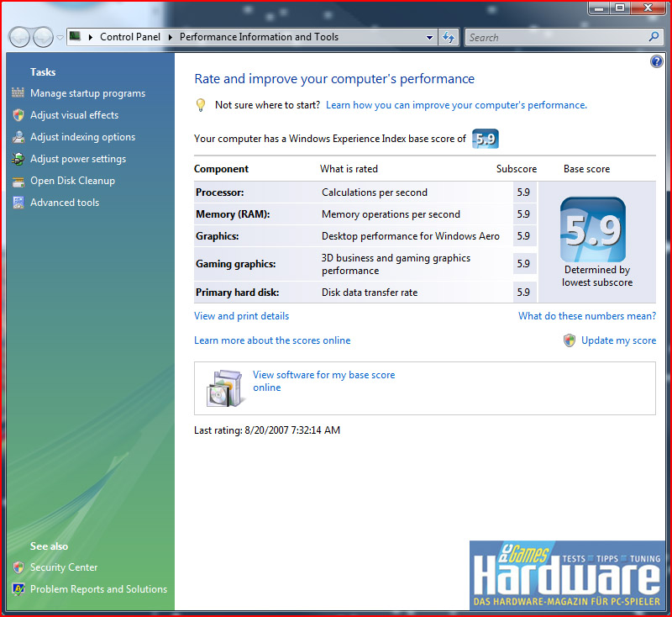Expand the arrow after Control Panel breadcrumb
Image resolution: width=672 pixels, height=617 pixels.
click(171, 37)
